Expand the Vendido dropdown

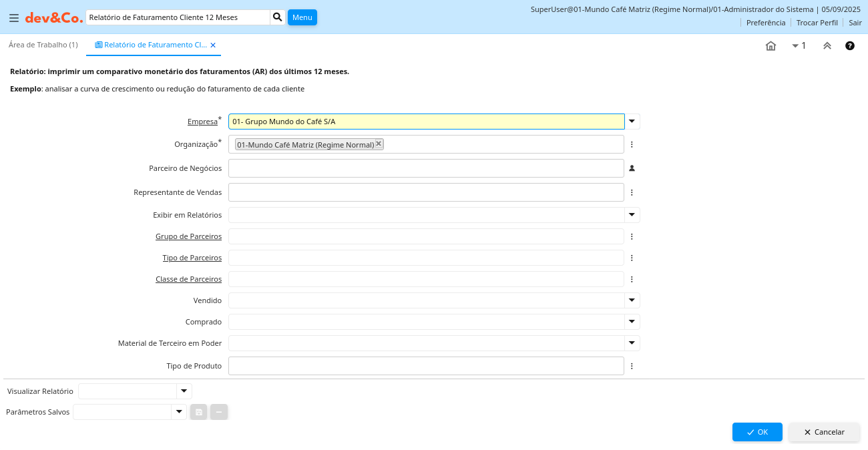coord(632,300)
